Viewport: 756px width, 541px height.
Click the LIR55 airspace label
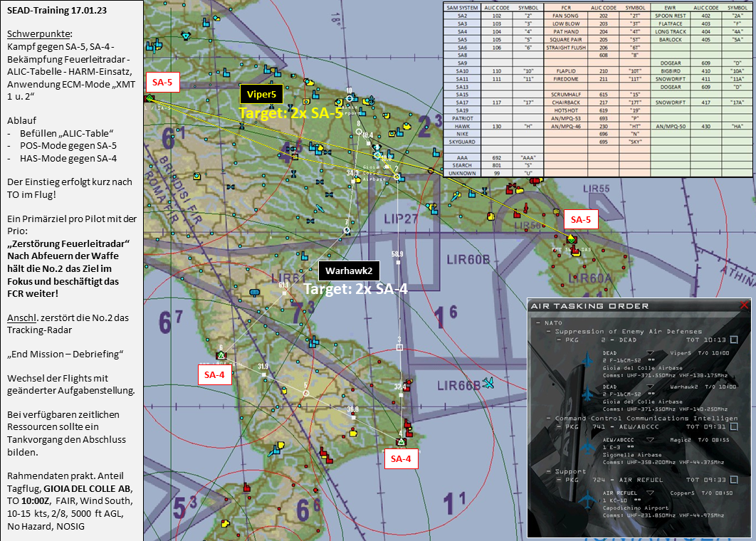click(597, 189)
